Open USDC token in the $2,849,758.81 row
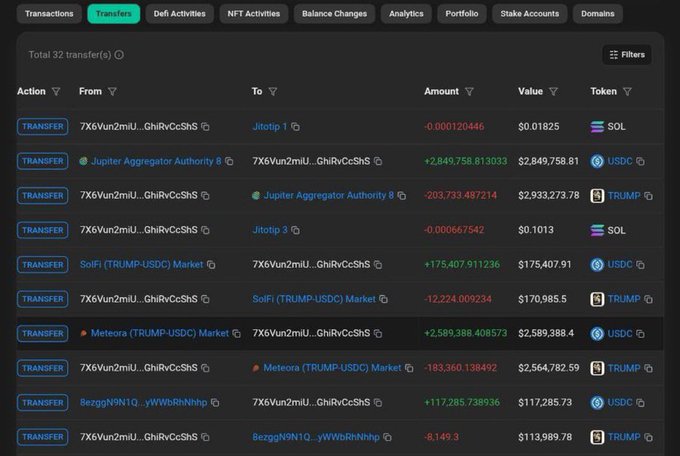This screenshot has height=456, width=680. point(620,161)
